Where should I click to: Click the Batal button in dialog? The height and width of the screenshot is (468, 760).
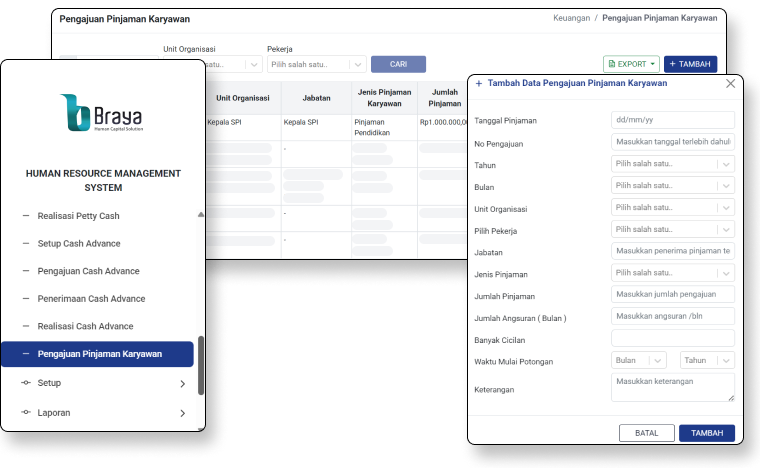(646, 433)
